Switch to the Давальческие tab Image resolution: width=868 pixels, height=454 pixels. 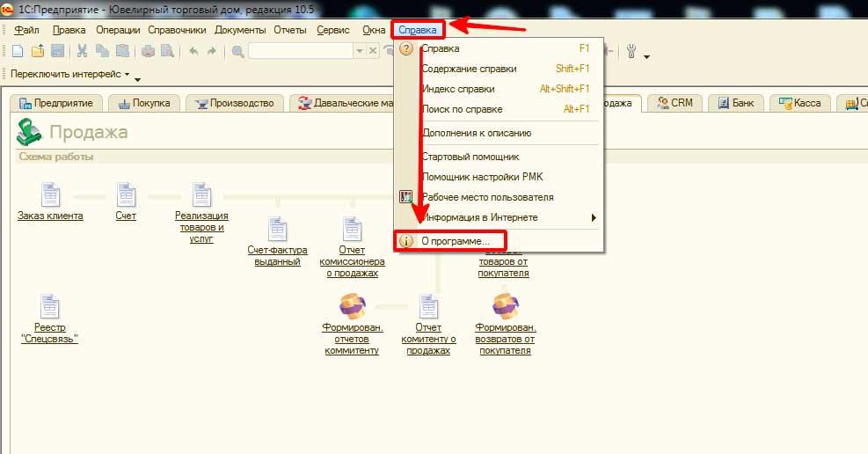tap(342, 103)
